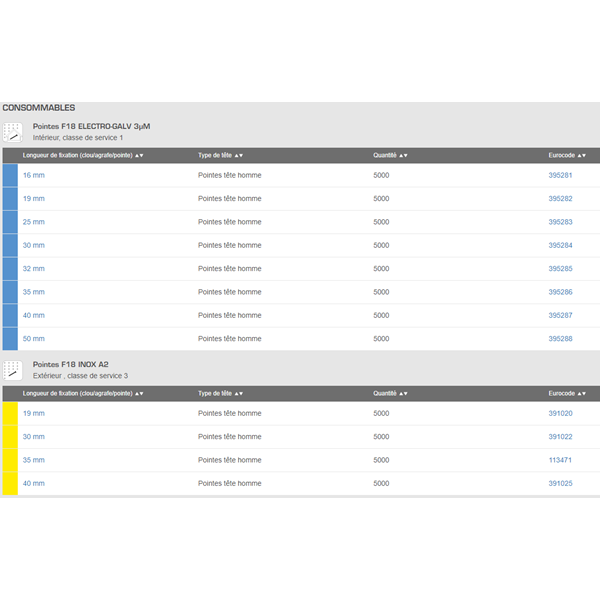
Task: Sort ELECTRO-GALV table by Eurocode
Action: [566, 156]
